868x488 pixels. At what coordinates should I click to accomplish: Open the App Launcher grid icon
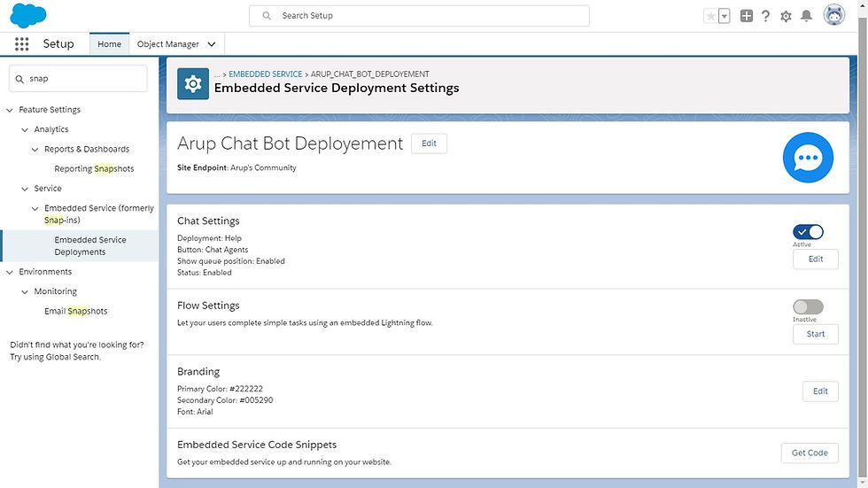tap(21, 44)
